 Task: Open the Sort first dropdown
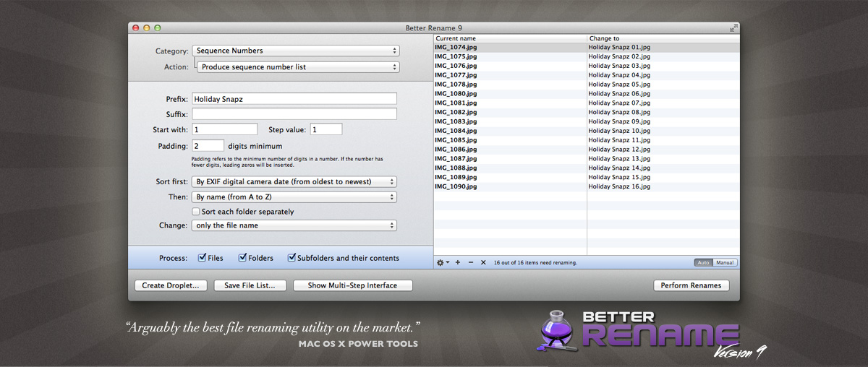tap(294, 181)
